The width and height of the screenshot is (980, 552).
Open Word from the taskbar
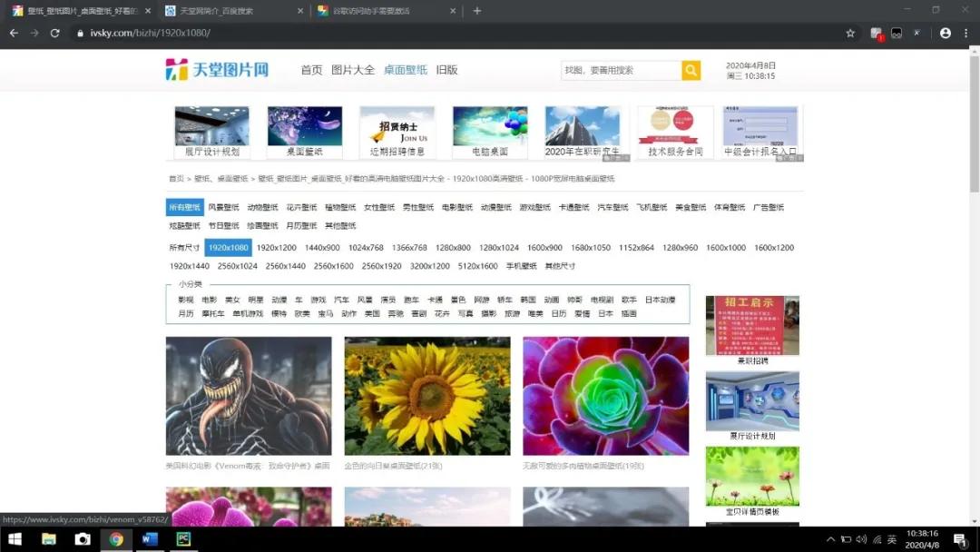tap(150, 540)
